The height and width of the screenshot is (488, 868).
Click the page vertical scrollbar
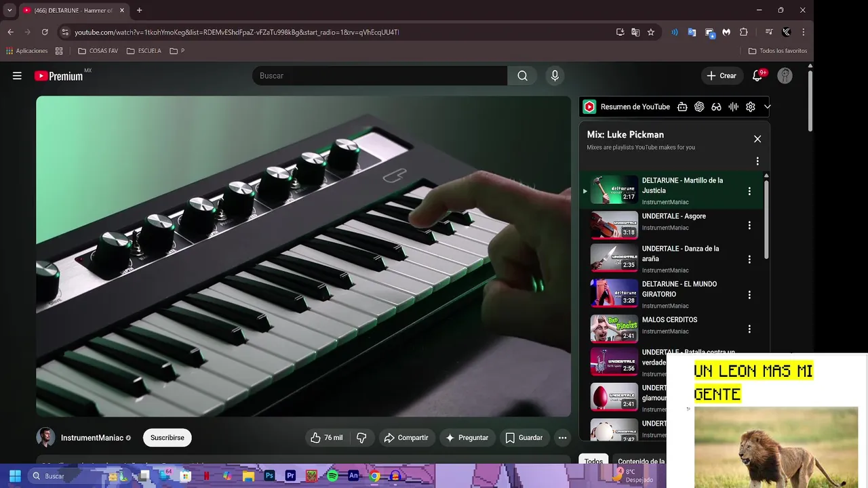[810, 100]
